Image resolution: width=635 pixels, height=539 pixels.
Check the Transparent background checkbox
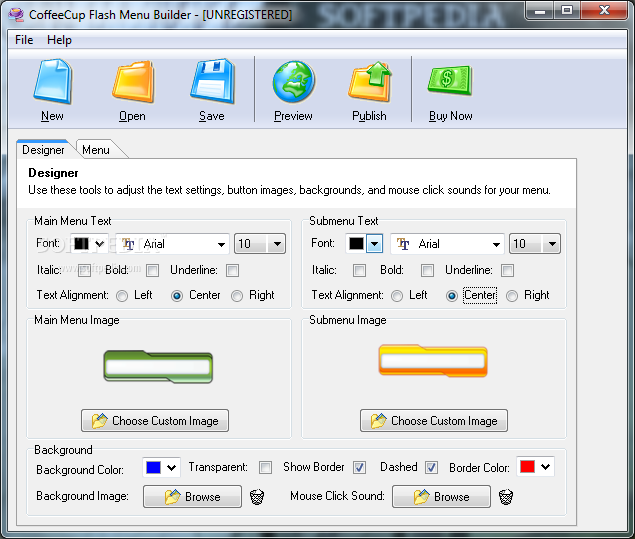(x=265, y=467)
